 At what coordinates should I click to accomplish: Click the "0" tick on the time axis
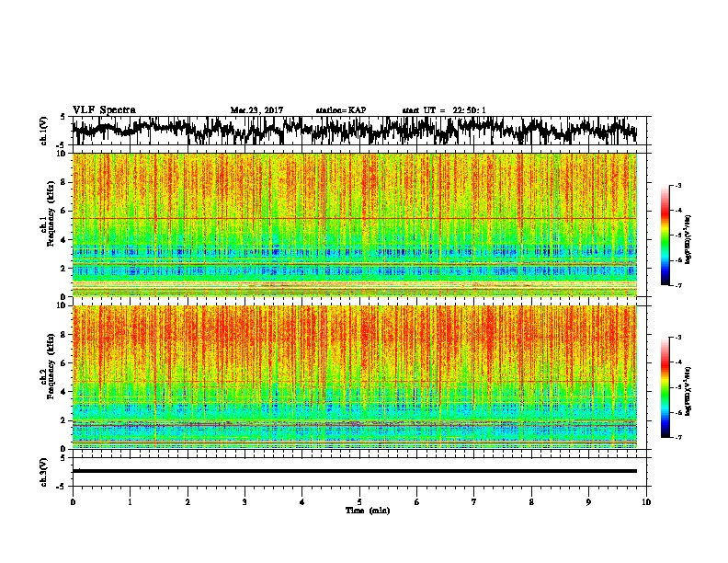73,502
